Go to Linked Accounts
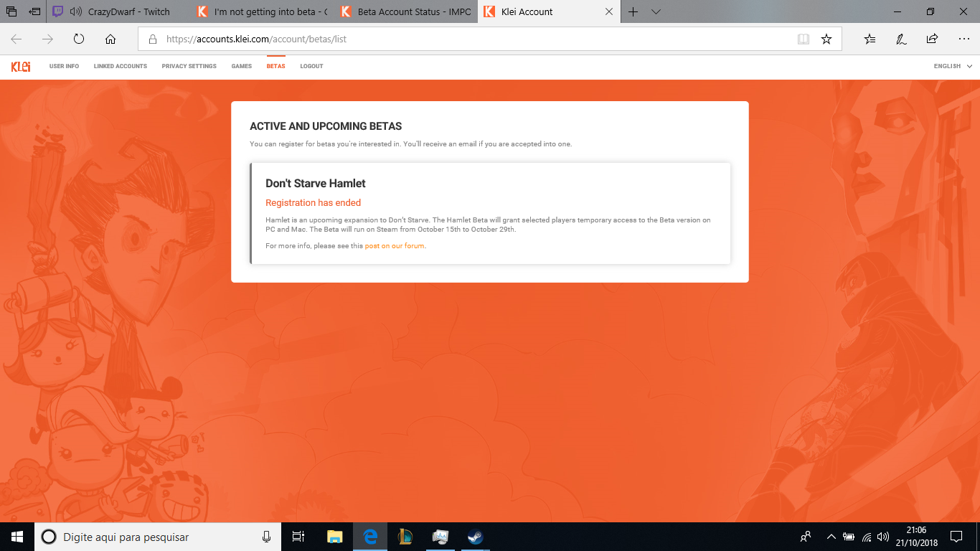Image resolution: width=980 pixels, height=551 pixels. click(x=121, y=66)
